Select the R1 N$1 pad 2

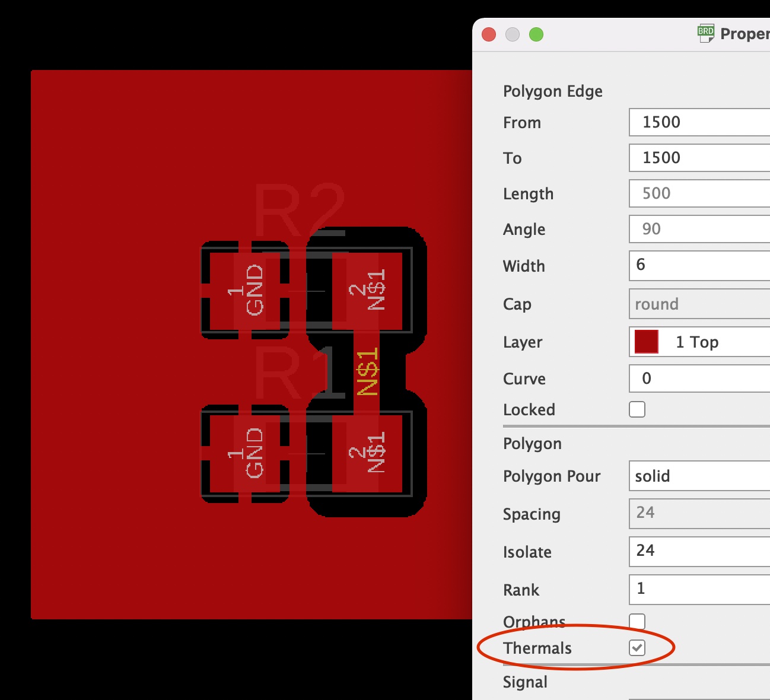pos(367,453)
